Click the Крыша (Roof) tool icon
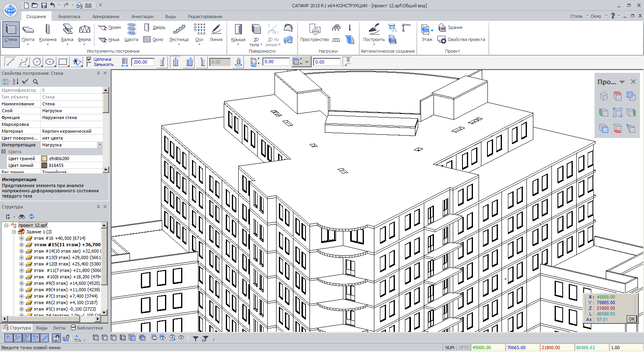This screenshot has height=352, width=644. tap(238, 29)
